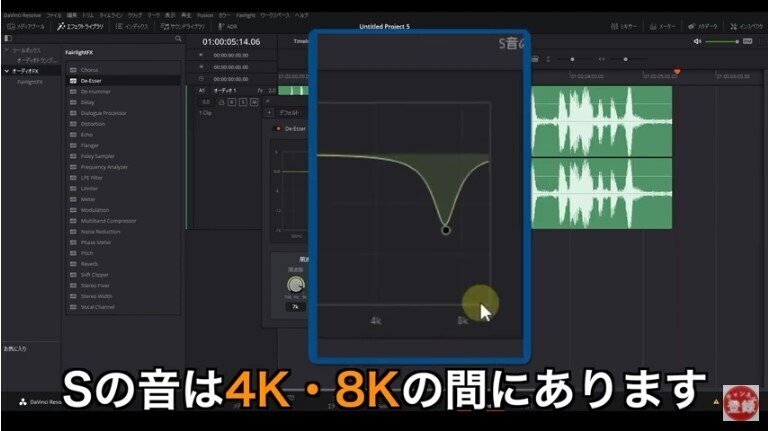Screen dimensions: 768x431
Task: Toggle the effects library sidebar layout icon
Action: [x=8, y=38]
